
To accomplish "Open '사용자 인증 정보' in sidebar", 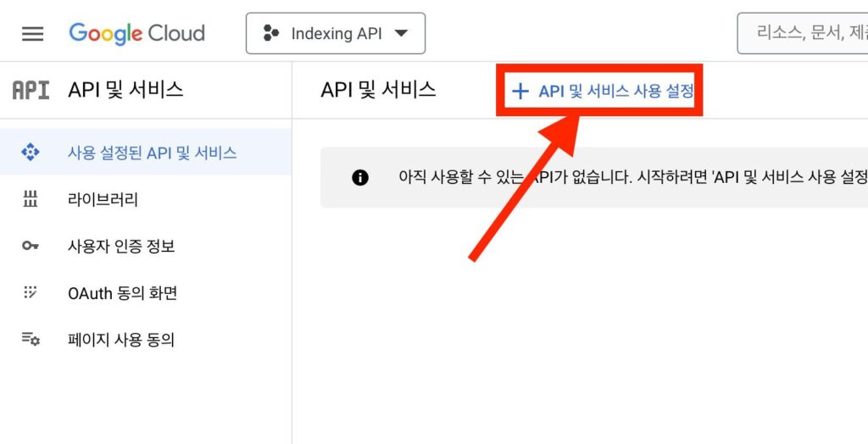I will point(121,247).
